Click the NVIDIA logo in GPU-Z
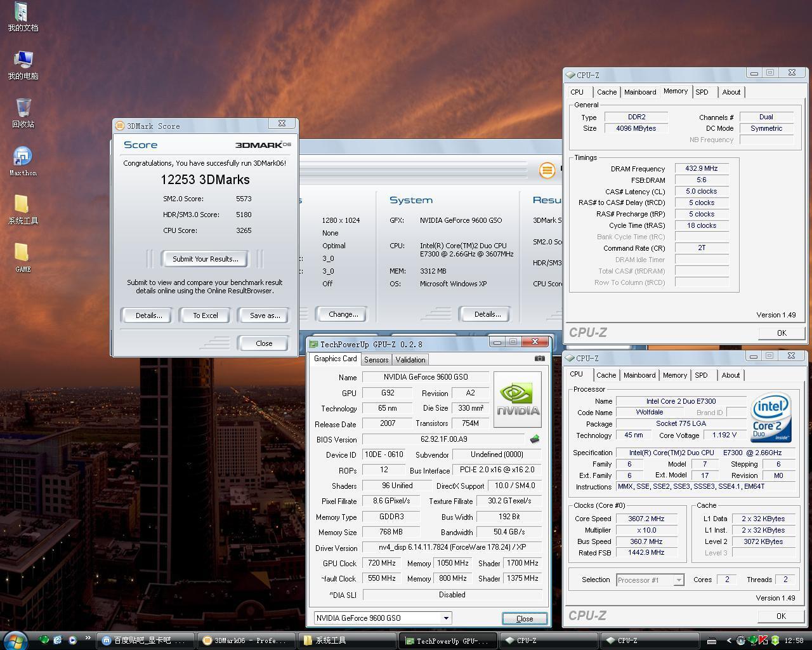Screen dimensions: 812x650 [x=518, y=399]
